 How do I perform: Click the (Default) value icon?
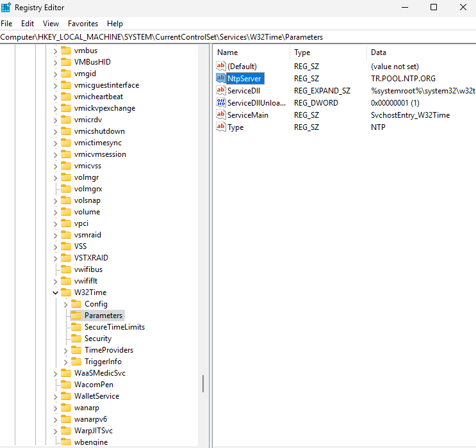point(221,66)
